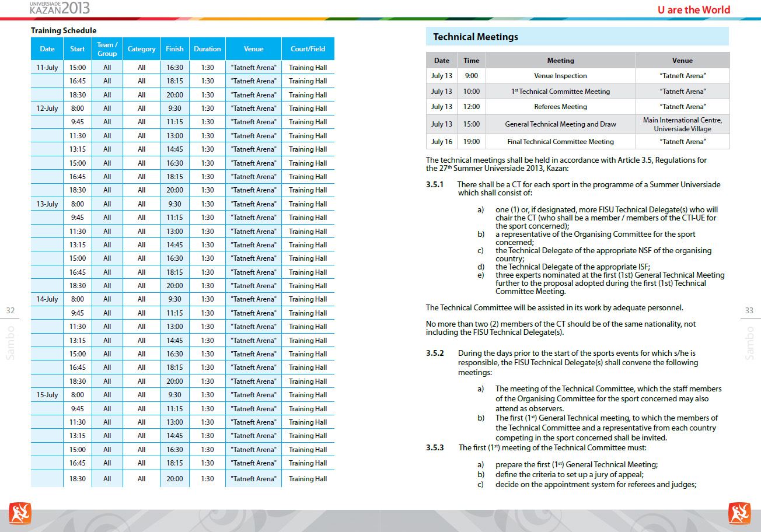This screenshot has height=532, width=761.
Task: Click the Universiade Kazan 2013 logo
Action: point(60,8)
